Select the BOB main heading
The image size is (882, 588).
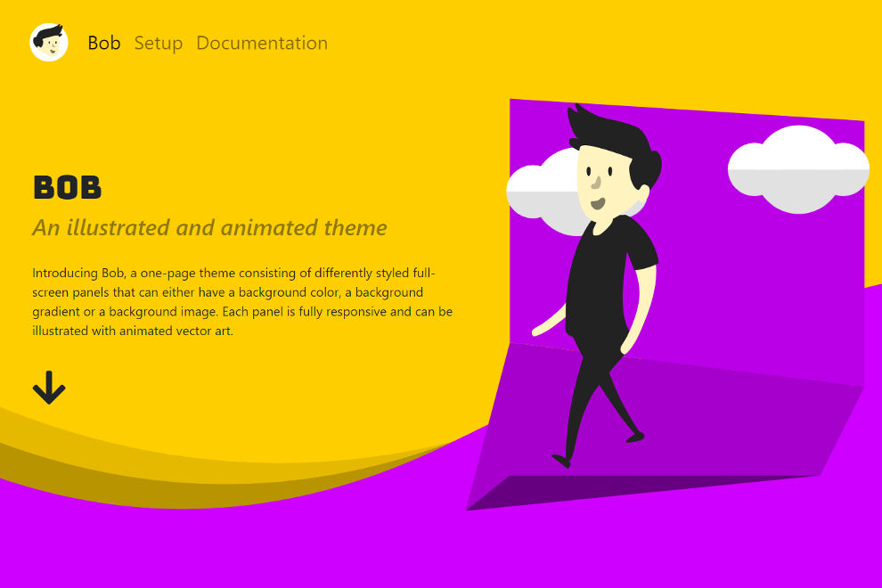(68, 187)
